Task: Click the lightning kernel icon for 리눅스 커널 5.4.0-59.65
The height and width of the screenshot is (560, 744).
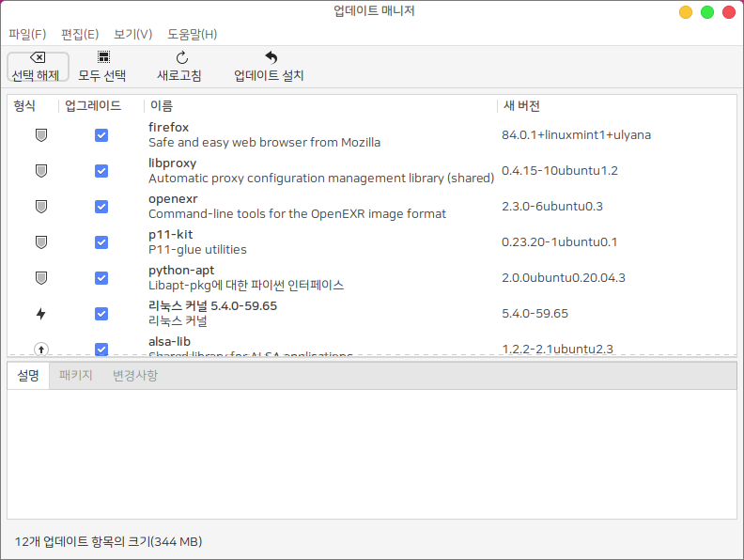Action: (40, 314)
